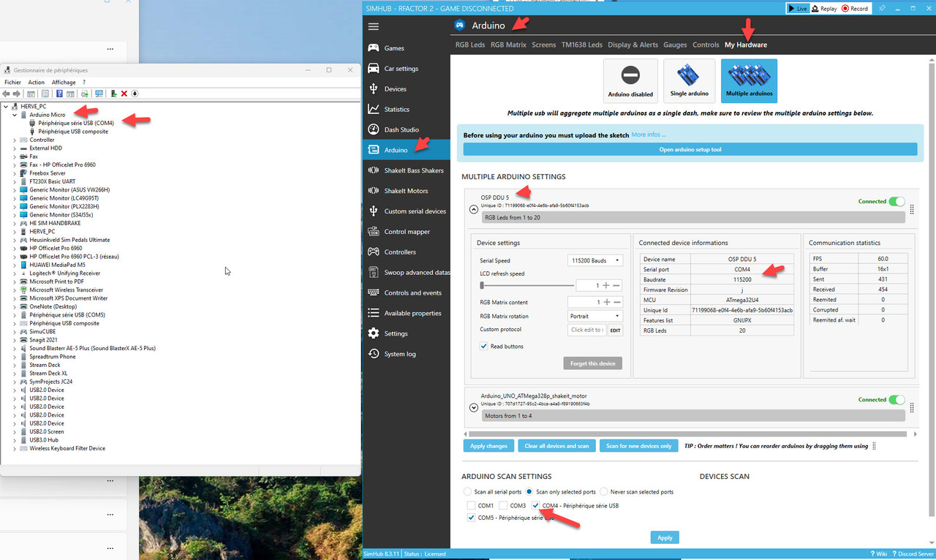936x560 pixels.
Task: Toggle Arduino_UNO shakeit motor Connected switch
Action: tap(897, 400)
